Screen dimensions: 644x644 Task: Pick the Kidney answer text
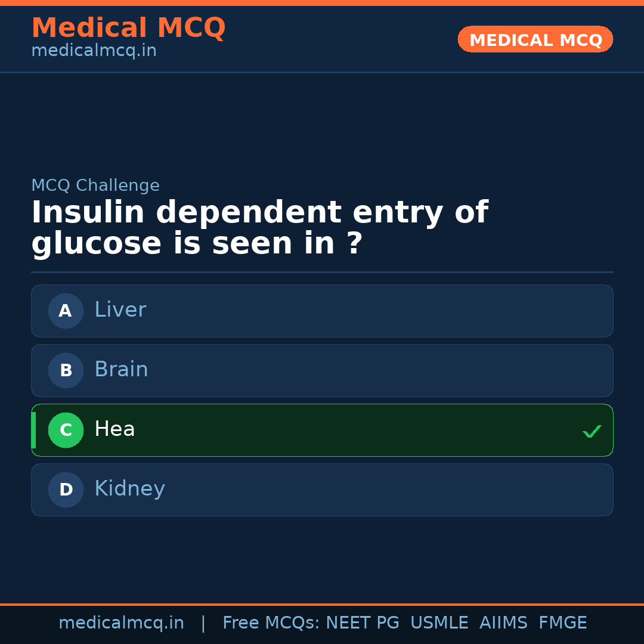129,489
